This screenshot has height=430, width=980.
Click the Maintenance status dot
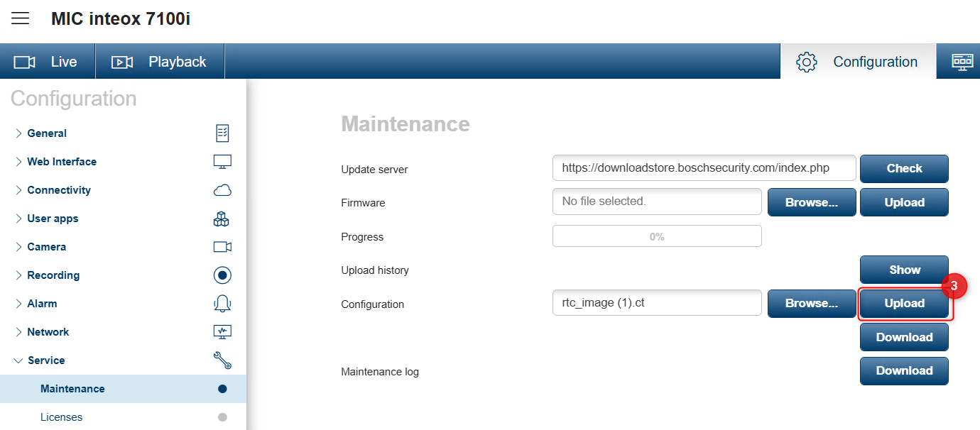pos(222,389)
